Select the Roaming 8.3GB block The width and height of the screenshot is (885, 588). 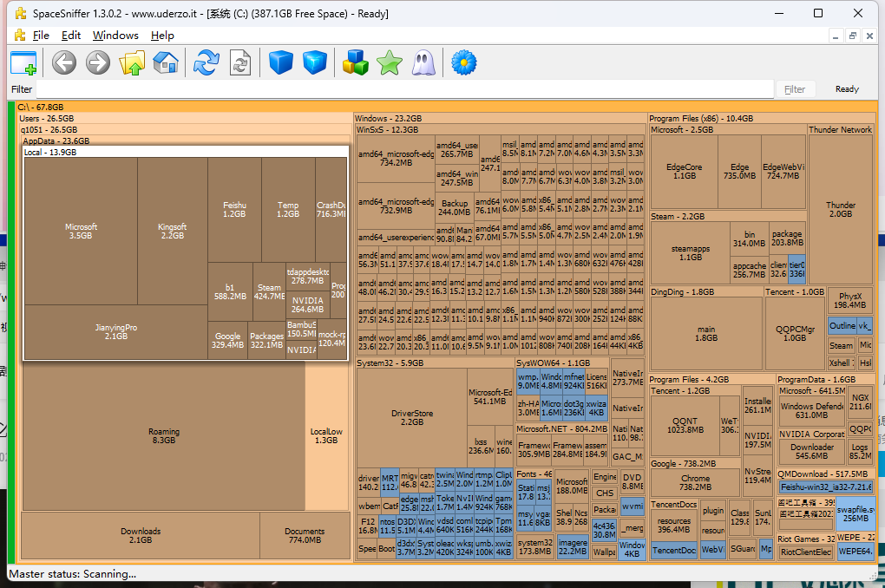[x=164, y=435]
